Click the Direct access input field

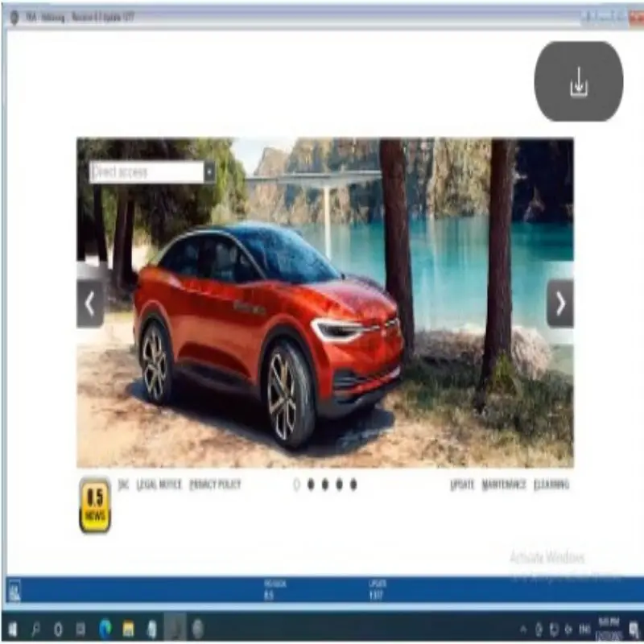click(147, 171)
